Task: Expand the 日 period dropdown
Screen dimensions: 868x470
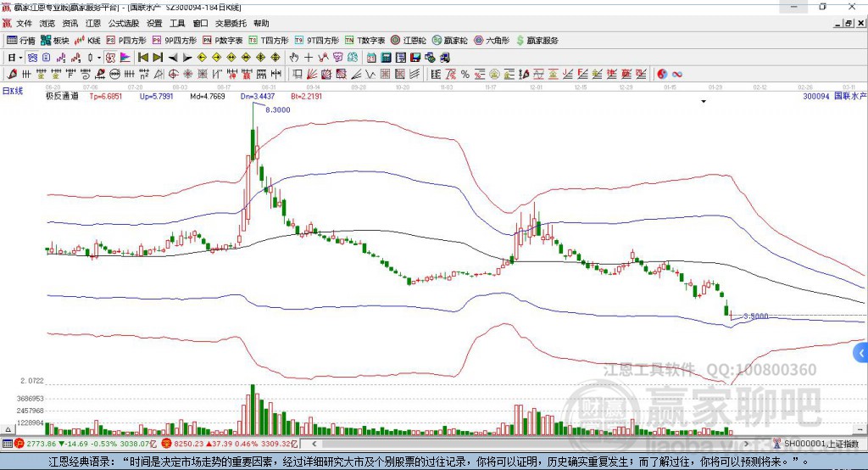Action: (x=20, y=58)
